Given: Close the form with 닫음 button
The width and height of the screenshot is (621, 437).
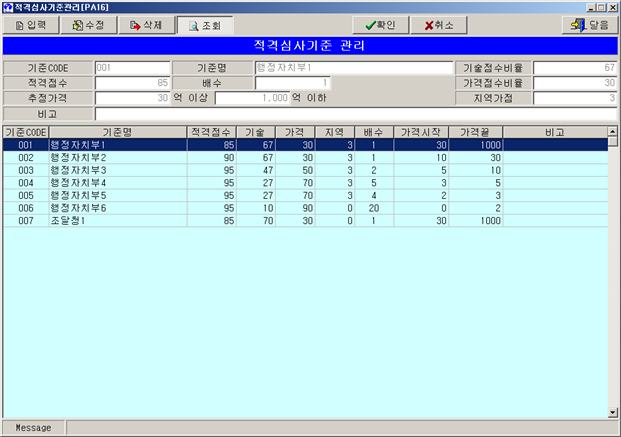Looking at the screenshot, I should click(x=587, y=25).
